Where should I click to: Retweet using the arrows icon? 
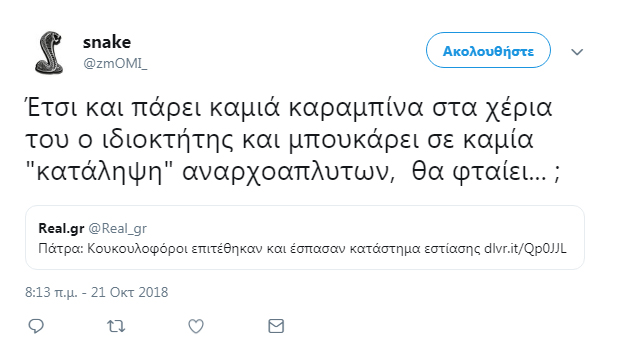pos(116,326)
